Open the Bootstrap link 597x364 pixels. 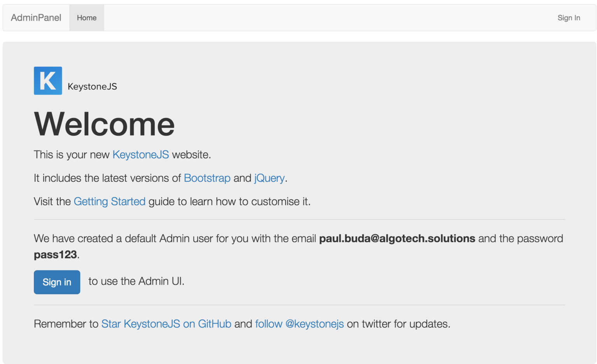(x=207, y=178)
